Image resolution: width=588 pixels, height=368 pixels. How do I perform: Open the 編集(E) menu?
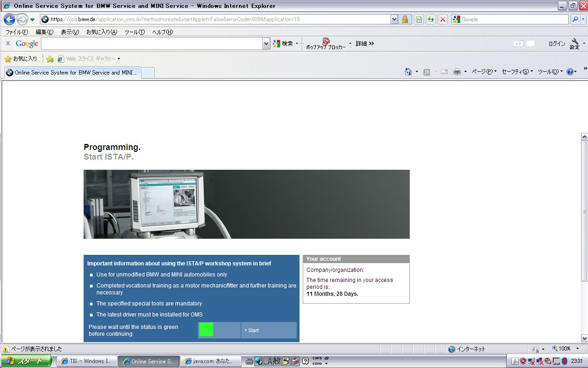pos(45,32)
